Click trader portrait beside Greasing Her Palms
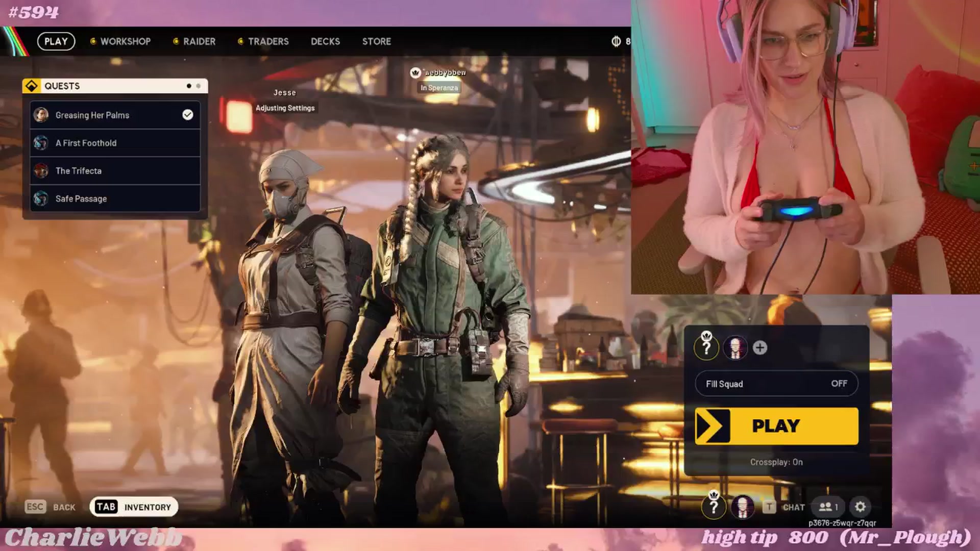Image resolution: width=980 pixels, height=551 pixels. coord(41,115)
